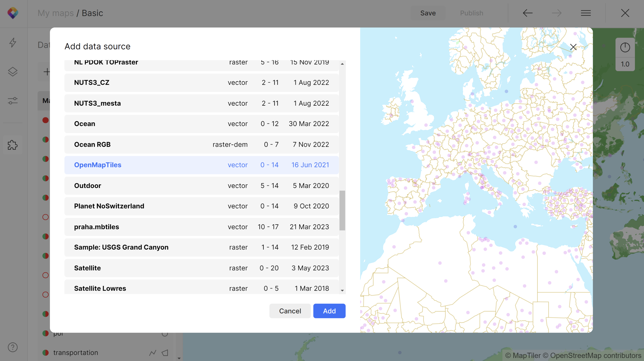The height and width of the screenshot is (361, 644).
Task: Toggle transportation layer visibility dot
Action: [46, 353]
